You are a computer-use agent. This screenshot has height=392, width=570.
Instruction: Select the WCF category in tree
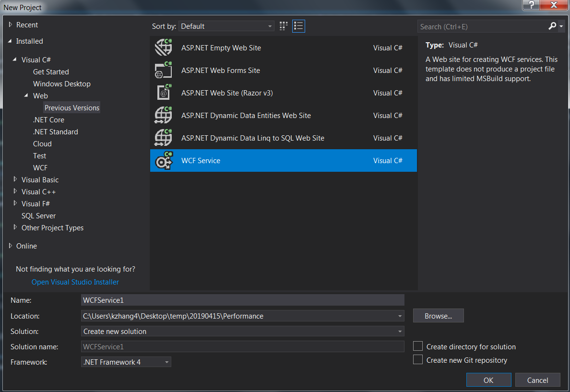point(40,168)
